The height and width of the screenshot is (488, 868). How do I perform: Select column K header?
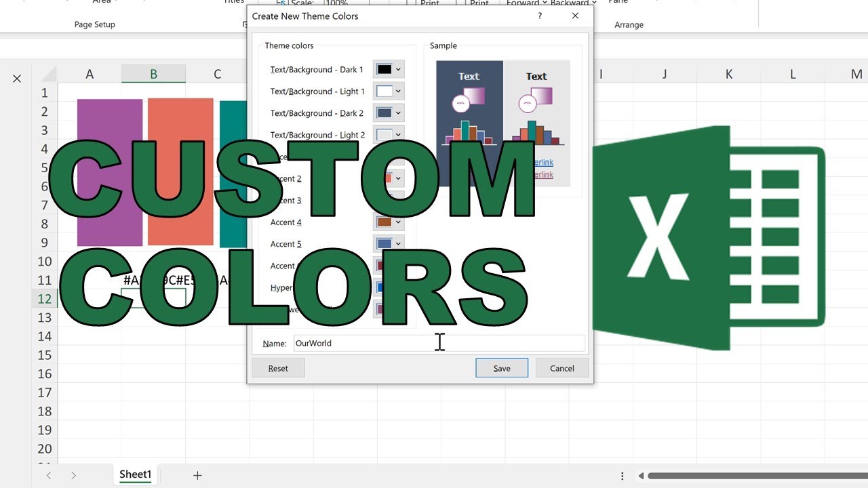tap(729, 74)
